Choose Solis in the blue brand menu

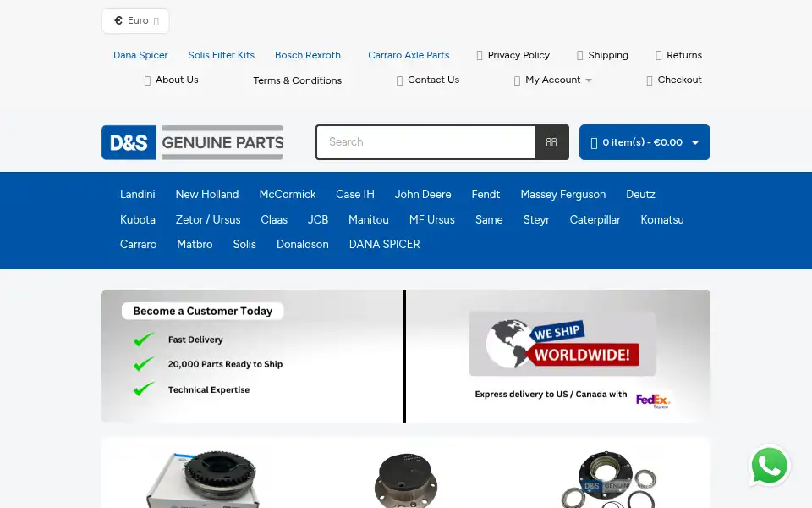click(x=244, y=244)
